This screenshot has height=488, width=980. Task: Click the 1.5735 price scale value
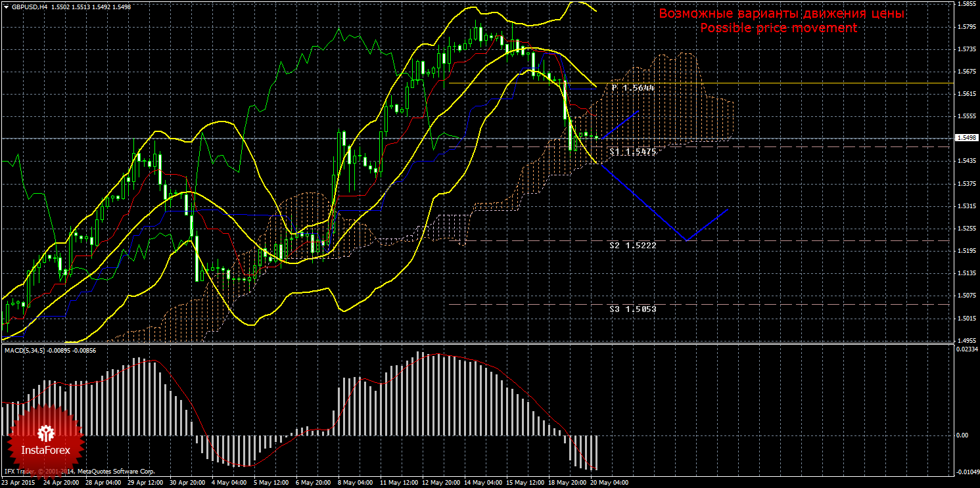pyautogui.click(x=966, y=49)
